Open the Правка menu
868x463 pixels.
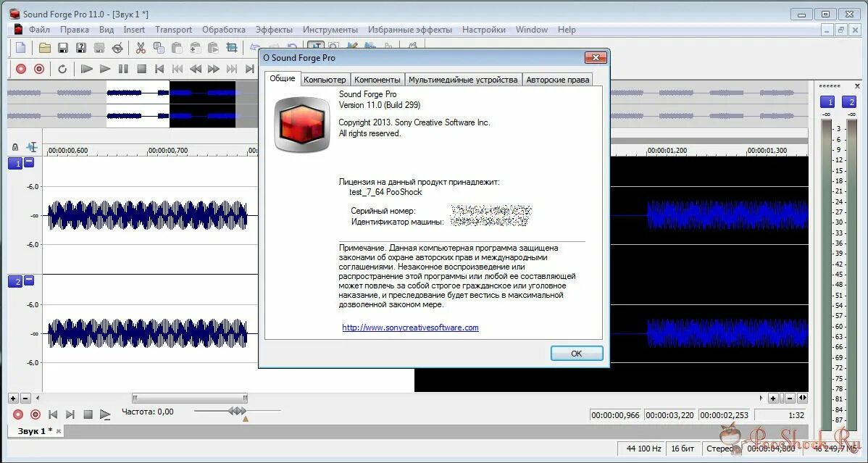pyautogui.click(x=74, y=30)
